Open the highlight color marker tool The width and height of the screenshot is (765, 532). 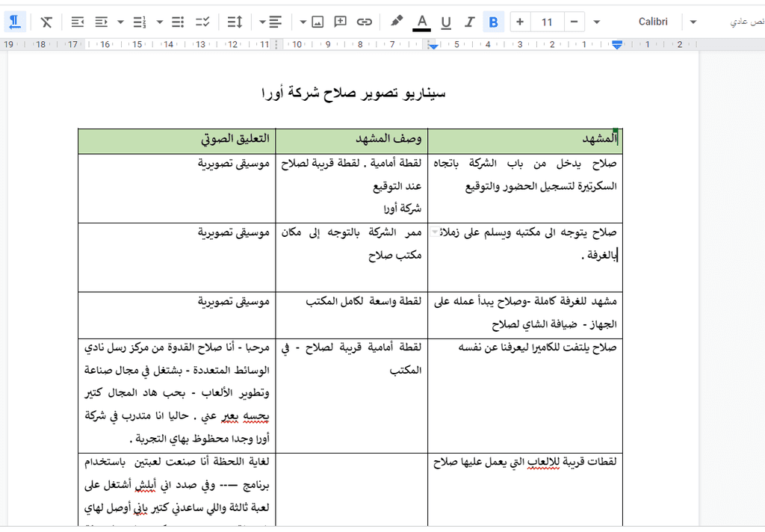(x=397, y=22)
